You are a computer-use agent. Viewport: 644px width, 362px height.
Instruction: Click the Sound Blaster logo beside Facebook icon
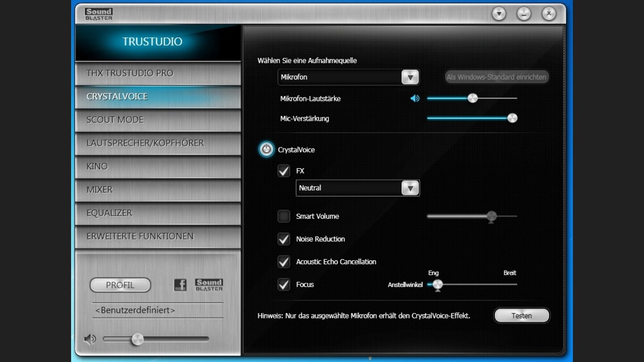209,285
